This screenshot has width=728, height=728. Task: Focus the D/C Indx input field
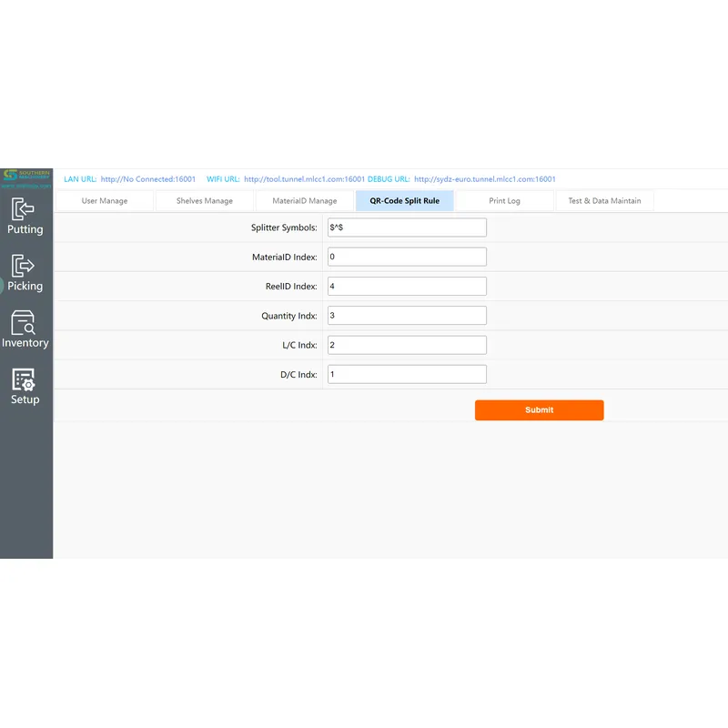[407, 373]
